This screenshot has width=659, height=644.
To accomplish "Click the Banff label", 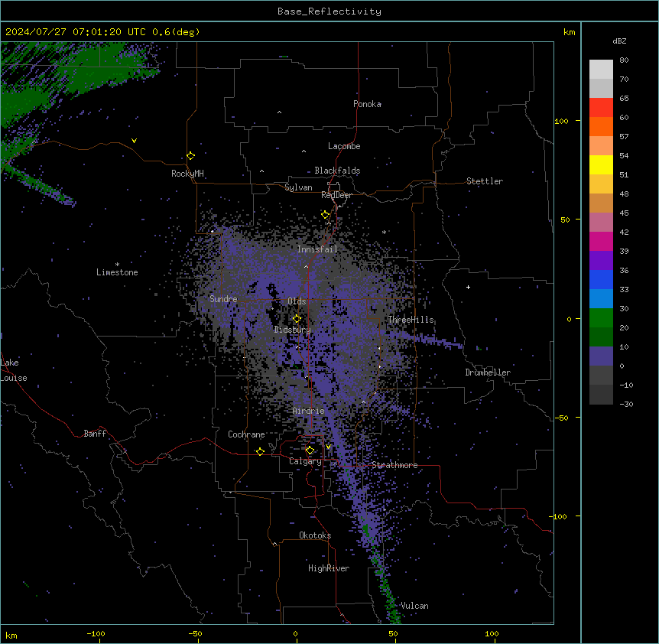I will click(x=95, y=434).
